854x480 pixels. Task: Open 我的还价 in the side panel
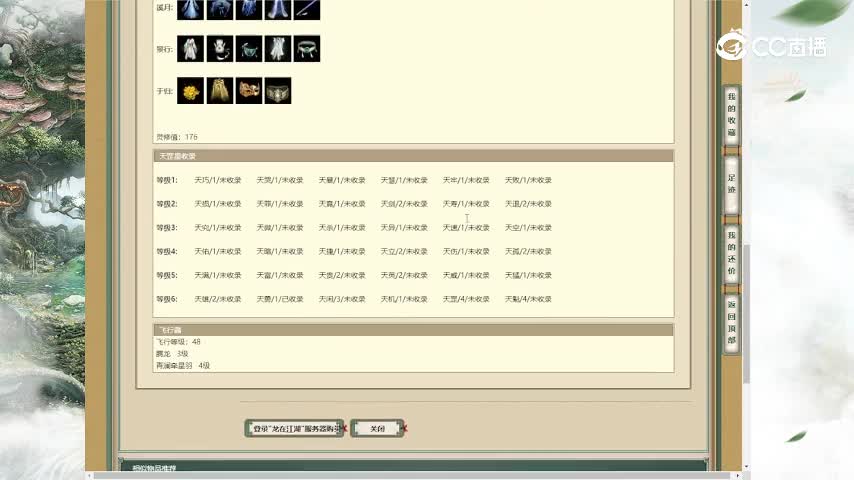731,253
